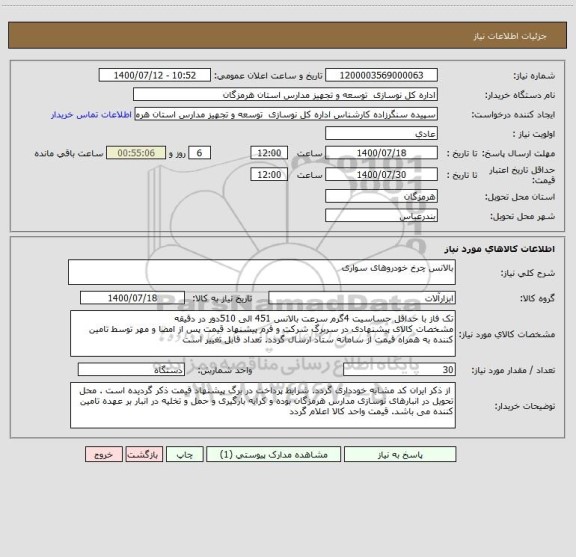This screenshot has width=576, height=557.
Task: Click the تاریخ و ساعت اعلان عمومی label
Action: coord(269,76)
